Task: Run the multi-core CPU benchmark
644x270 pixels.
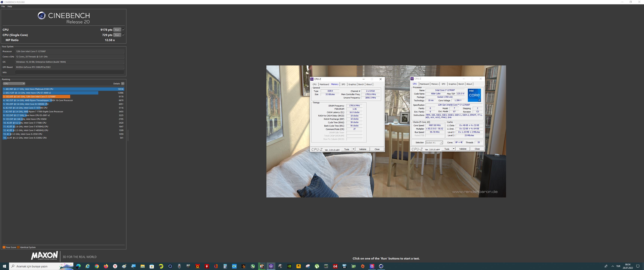Action: coord(117,30)
